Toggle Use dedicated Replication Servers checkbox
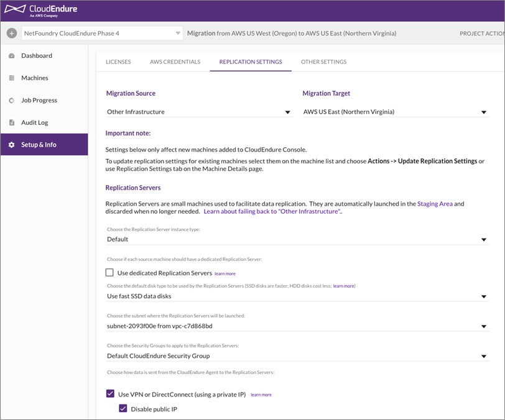Screen dimensions: 505x420 [109, 273]
